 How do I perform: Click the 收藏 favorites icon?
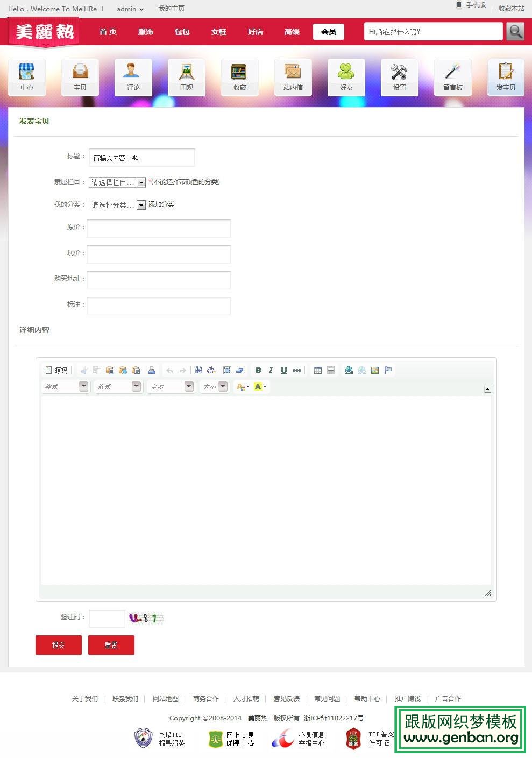(239, 77)
